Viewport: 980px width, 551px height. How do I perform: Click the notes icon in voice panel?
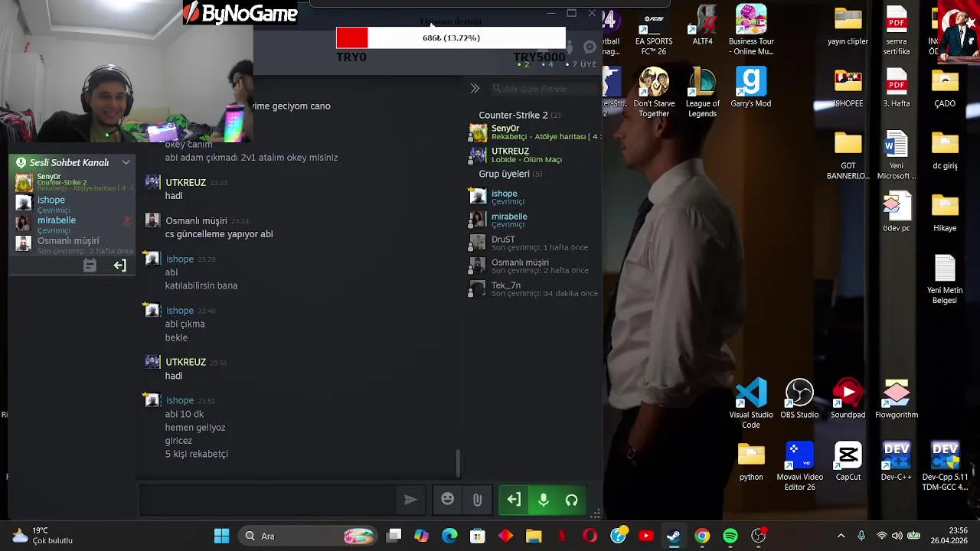[x=90, y=266]
